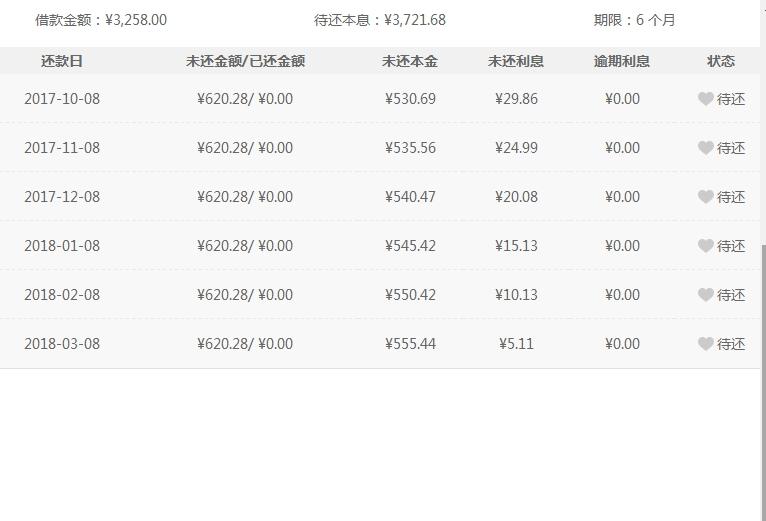Image resolution: width=766 pixels, height=521 pixels.
Task: Click the heart icon for 2017-11-08 repayment
Action: [x=705, y=148]
